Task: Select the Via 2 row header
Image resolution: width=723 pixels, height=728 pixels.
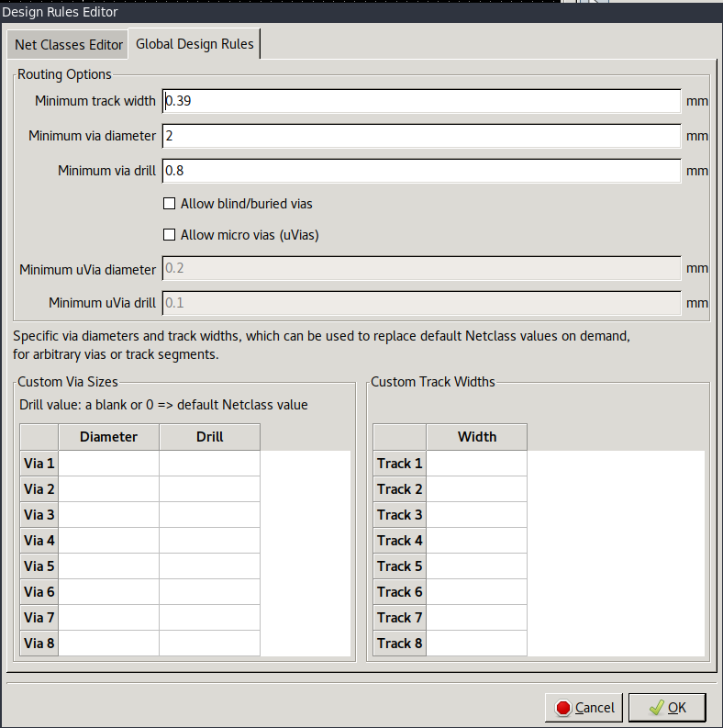Action: tap(39, 489)
